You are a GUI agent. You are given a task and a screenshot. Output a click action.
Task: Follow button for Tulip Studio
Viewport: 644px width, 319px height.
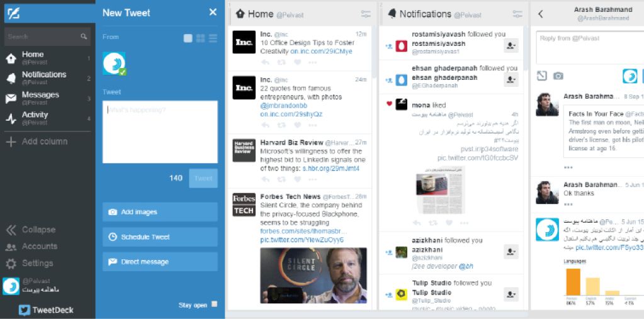click(511, 294)
